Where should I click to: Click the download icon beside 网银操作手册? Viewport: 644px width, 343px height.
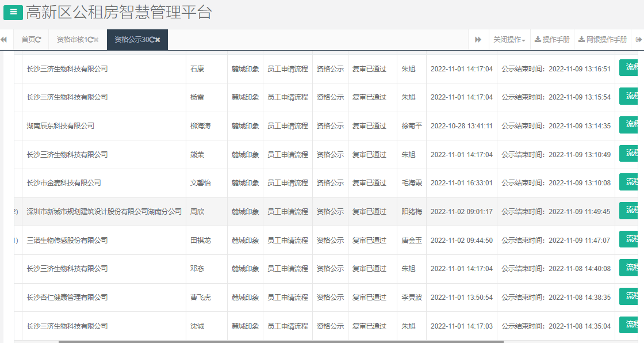click(581, 39)
